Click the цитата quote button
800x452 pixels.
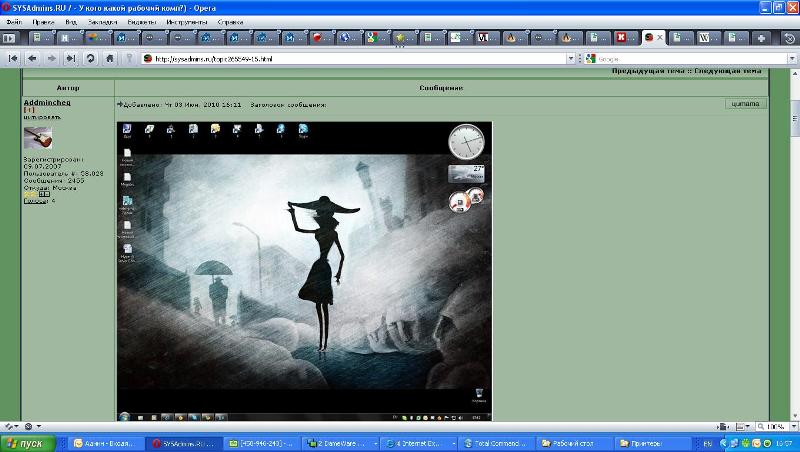(745, 104)
